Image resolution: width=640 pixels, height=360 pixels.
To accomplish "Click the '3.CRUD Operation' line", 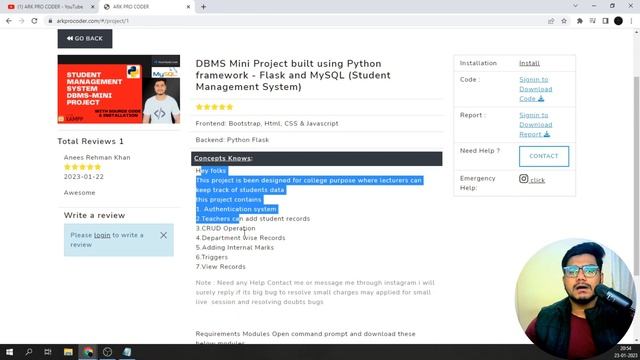I will pos(225,228).
